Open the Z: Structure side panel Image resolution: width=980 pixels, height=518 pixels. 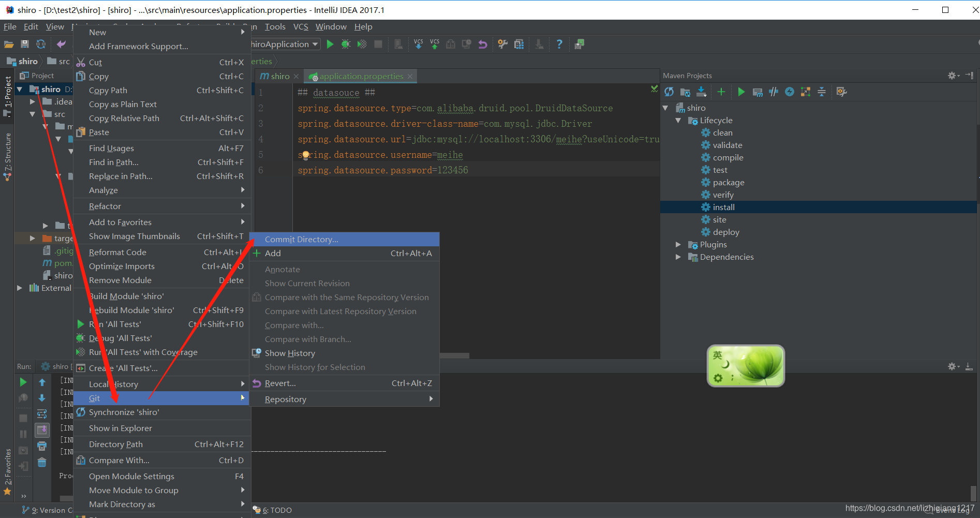click(7, 157)
